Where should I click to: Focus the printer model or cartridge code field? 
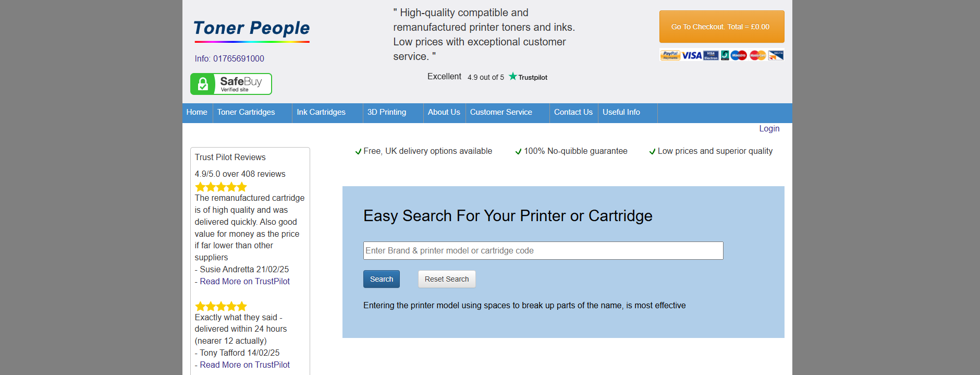click(x=543, y=250)
